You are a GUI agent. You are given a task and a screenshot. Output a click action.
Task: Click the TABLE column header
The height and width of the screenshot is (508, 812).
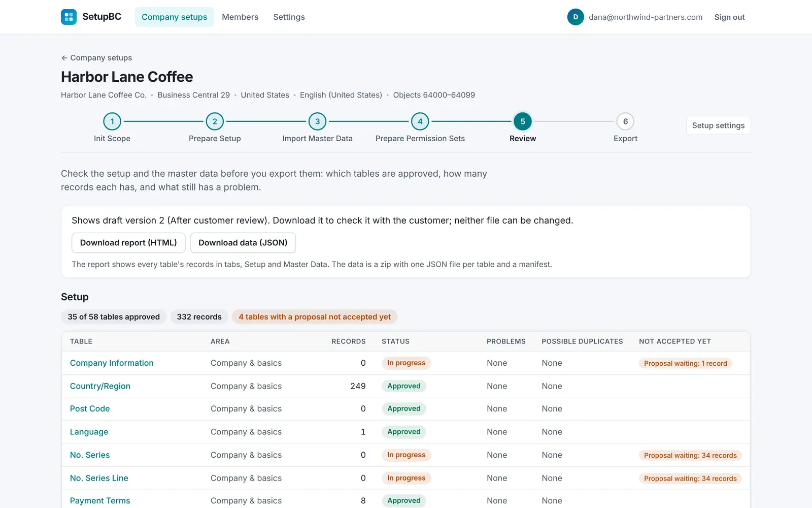(81, 341)
